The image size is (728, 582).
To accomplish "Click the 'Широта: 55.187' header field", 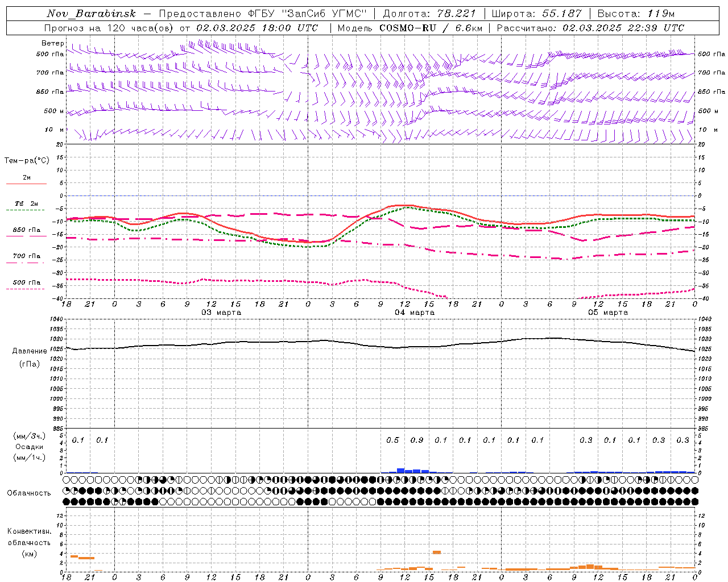I will coord(536,14).
